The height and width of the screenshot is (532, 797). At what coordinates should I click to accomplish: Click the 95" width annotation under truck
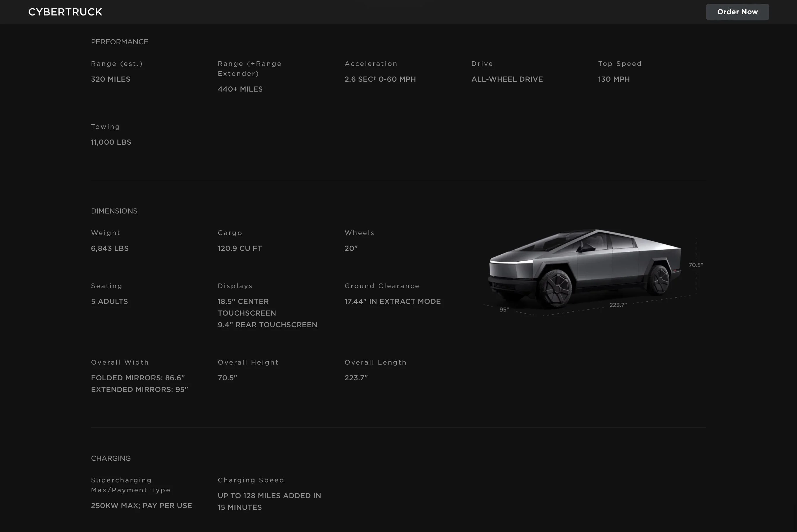pyautogui.click(x=504, y=309)
